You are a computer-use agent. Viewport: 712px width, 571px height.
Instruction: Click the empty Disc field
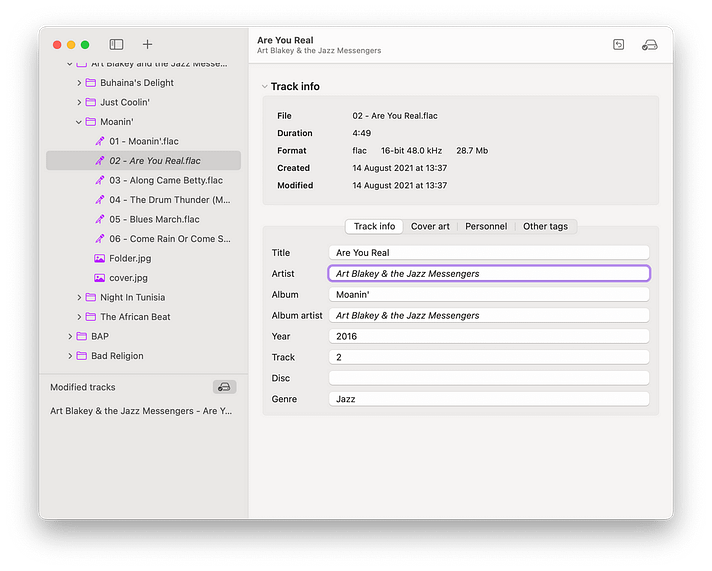coord(489,378)
